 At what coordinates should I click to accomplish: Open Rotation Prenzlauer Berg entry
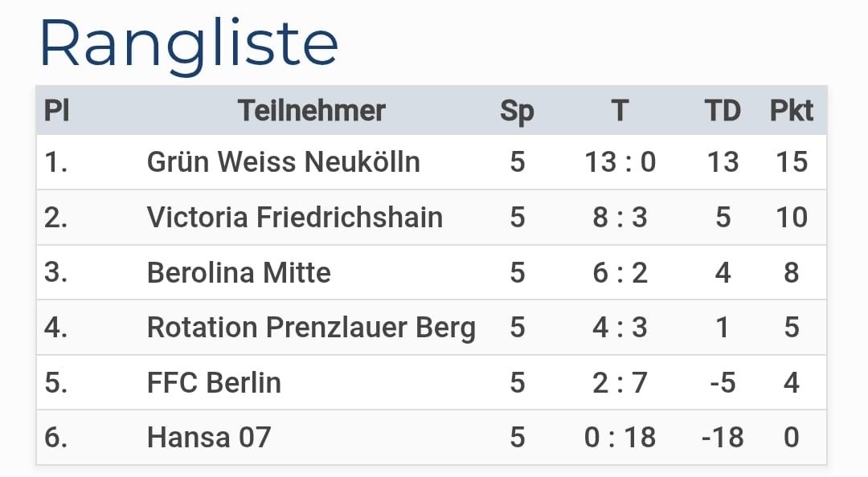(x=311, y=328)
